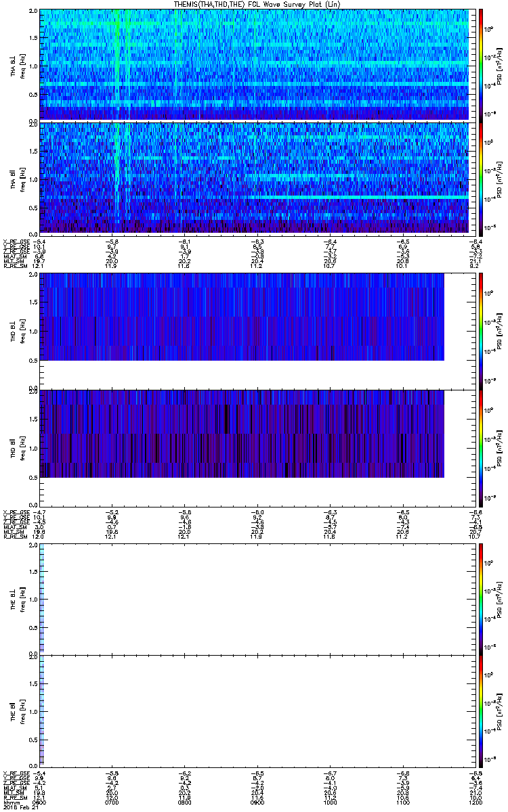Click the color bar beside the top THA panel

coord(481,64)
